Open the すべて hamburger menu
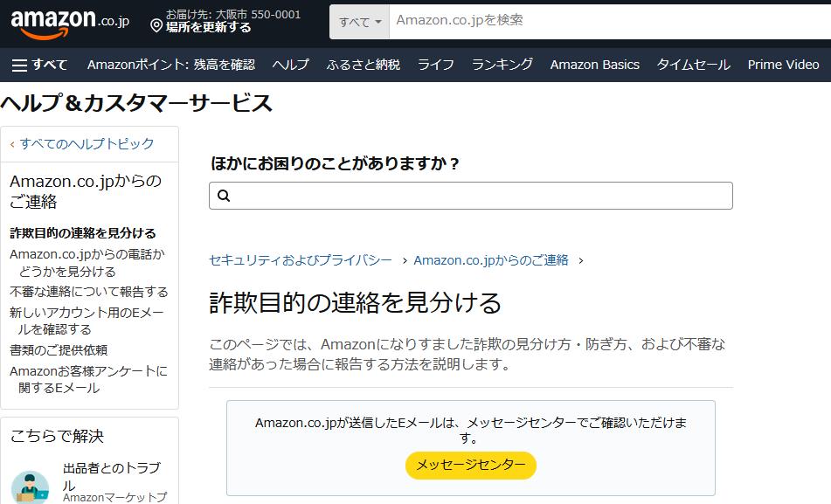Image resolution: width=831 pixels, height=504 pixels. coord(39,65)
